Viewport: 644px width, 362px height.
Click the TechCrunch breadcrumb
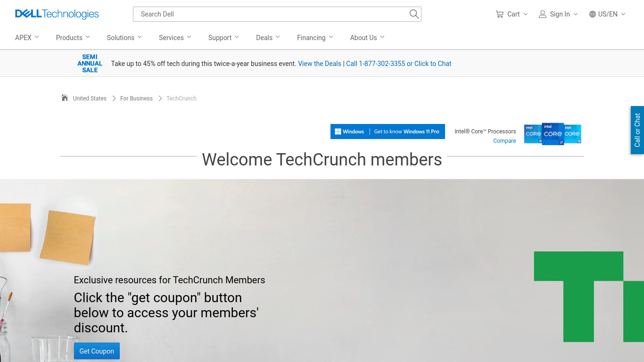coord(182,99)
